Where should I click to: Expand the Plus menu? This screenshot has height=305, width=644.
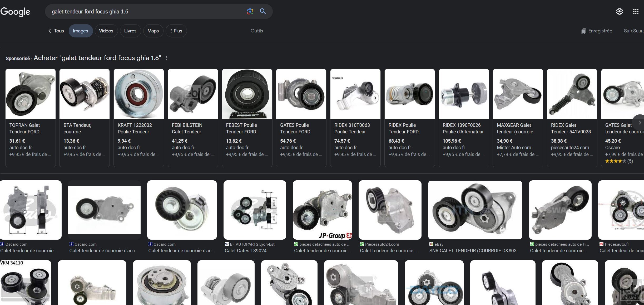point(176,31)
